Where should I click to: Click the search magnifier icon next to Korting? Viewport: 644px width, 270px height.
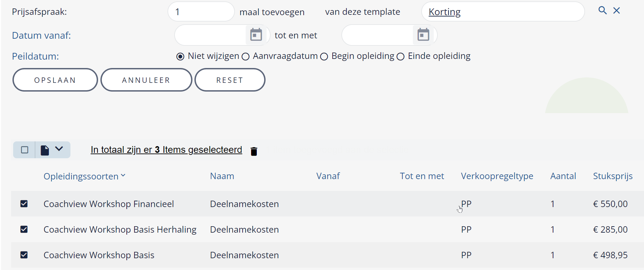pos(603,10)
